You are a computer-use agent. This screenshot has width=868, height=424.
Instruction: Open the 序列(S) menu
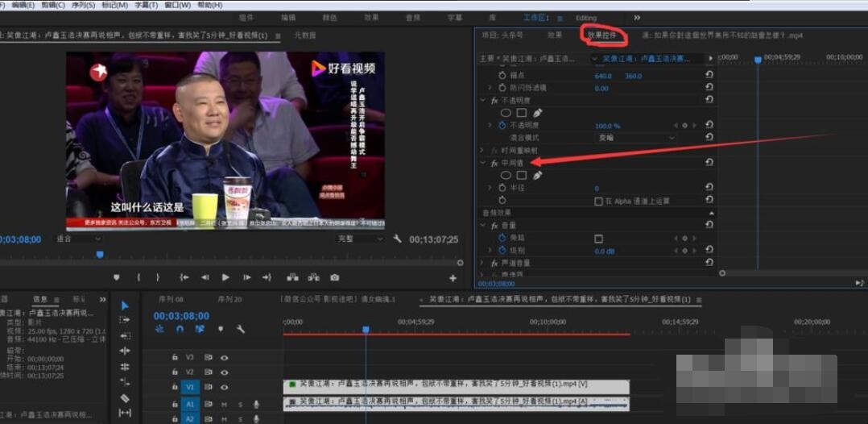point(83,5)
